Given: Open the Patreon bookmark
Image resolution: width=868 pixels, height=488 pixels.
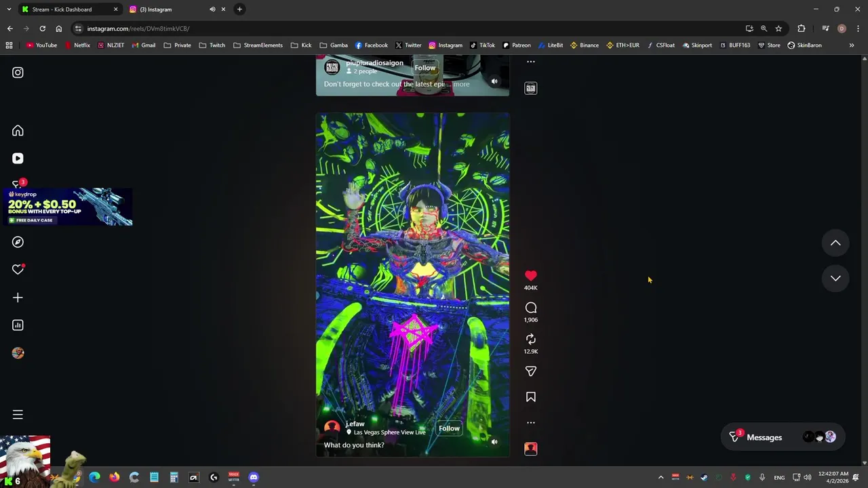Looking at the screenshot, I should click(x=517, y=45).
